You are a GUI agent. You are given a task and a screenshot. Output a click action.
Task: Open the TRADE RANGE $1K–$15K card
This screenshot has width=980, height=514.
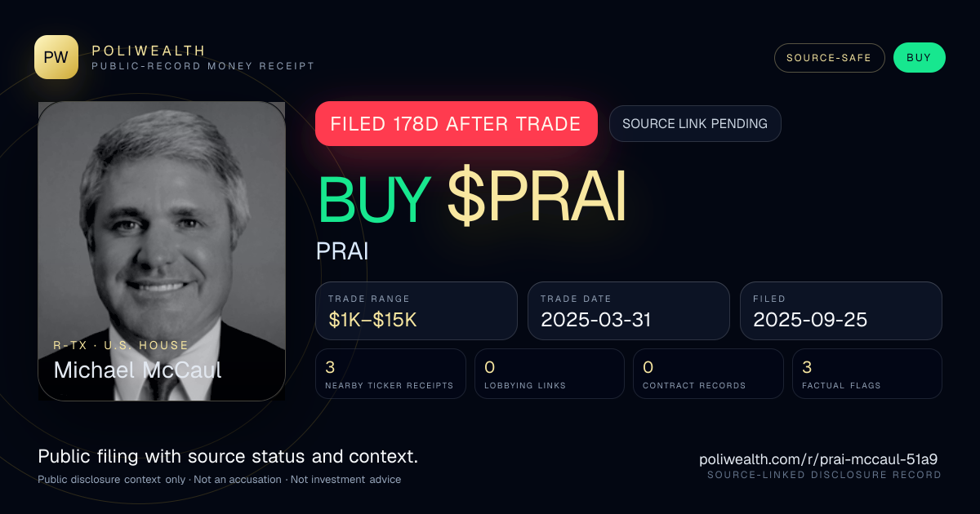[x=416, y=311]
